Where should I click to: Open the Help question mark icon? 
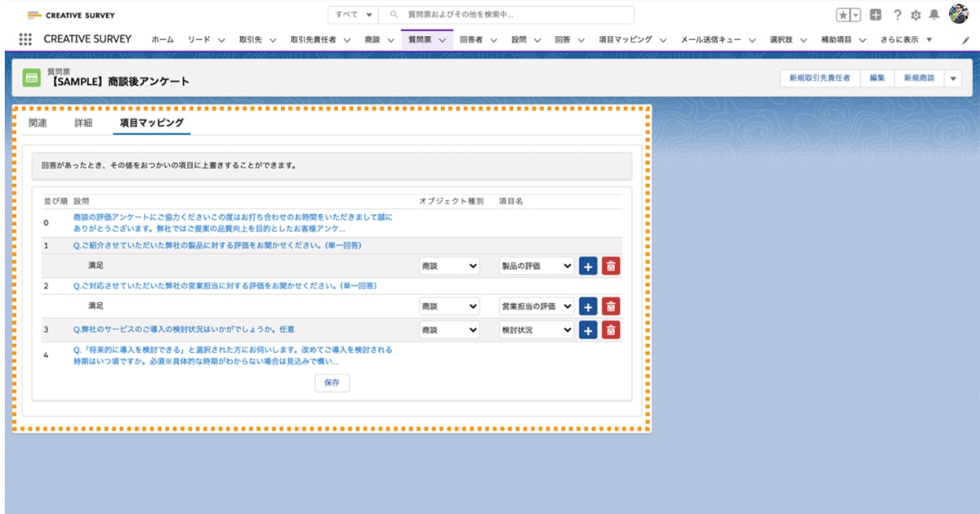tap(898, 14)
